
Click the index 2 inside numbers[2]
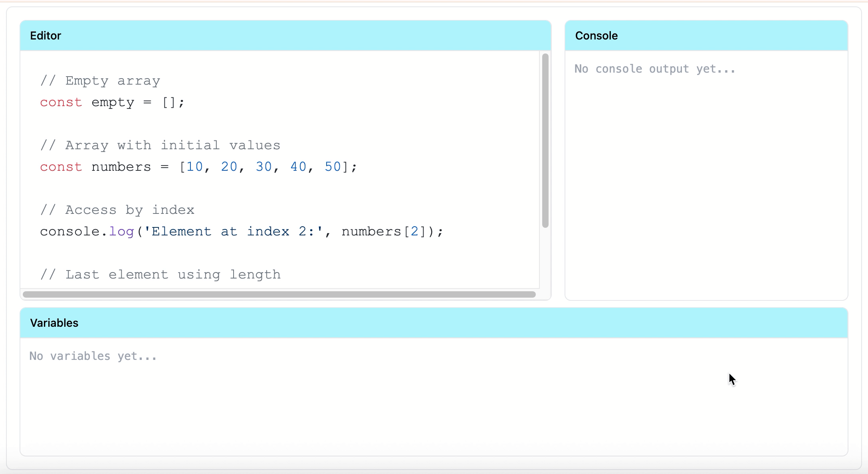coord(414,232)
